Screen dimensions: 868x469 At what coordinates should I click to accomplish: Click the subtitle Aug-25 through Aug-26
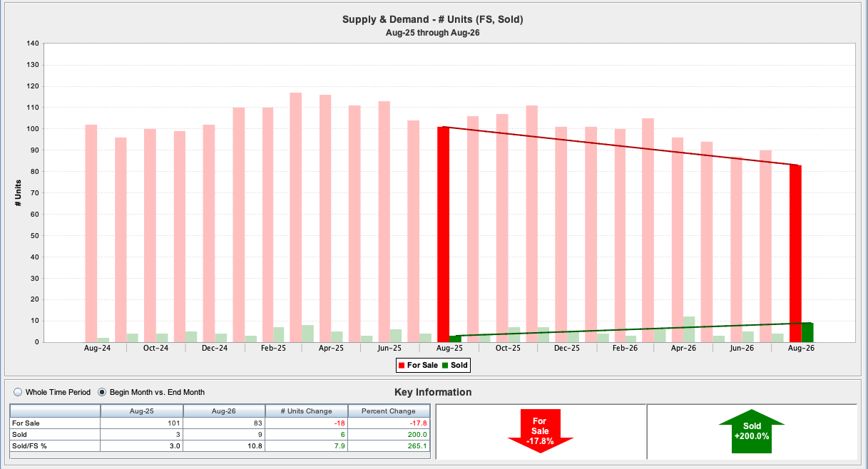tap(432, 33)
